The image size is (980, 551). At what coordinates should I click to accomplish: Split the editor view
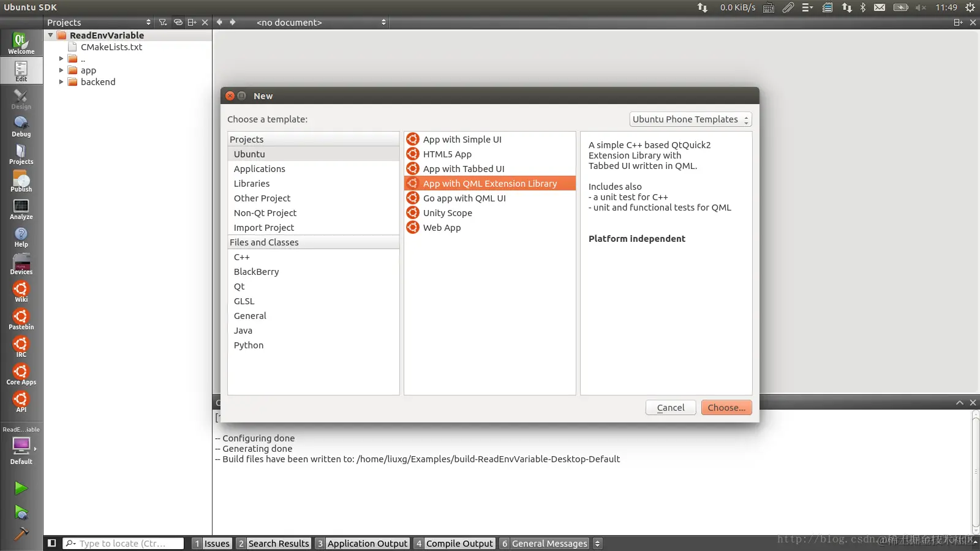(958, 23)
